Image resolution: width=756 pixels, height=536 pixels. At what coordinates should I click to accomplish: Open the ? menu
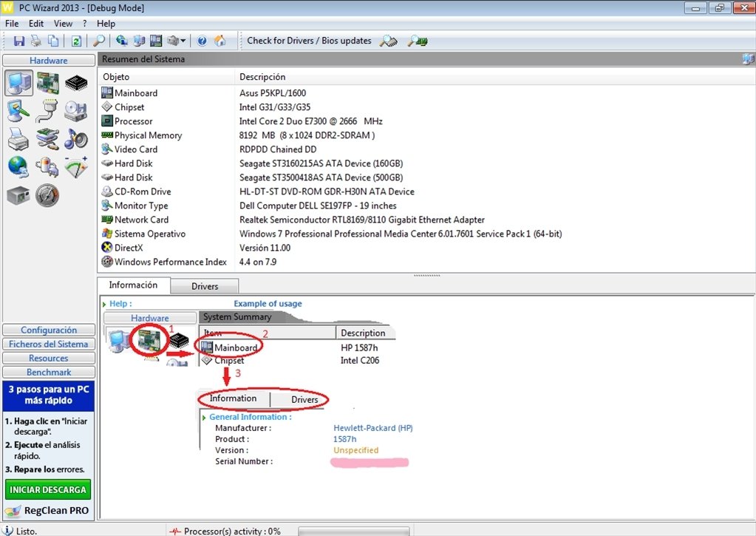[85, 23]
